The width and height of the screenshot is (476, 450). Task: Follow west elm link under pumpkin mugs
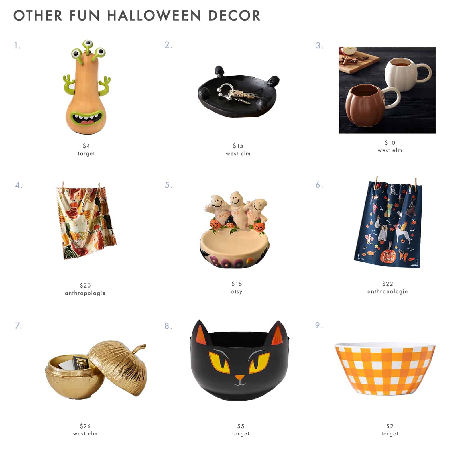point(390,150)
